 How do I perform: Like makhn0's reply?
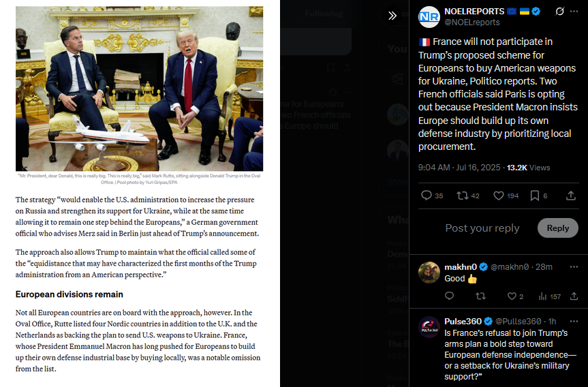(x=515, y=296)
